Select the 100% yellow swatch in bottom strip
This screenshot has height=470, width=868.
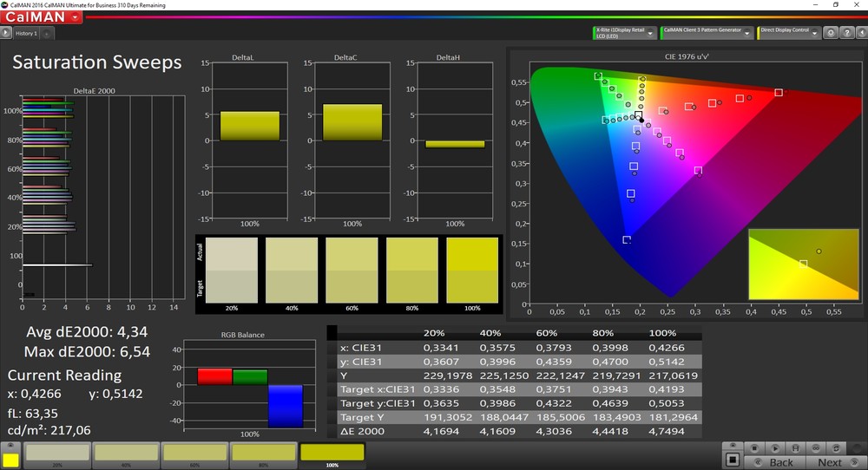pyautogui.click(x=332, y=454)
